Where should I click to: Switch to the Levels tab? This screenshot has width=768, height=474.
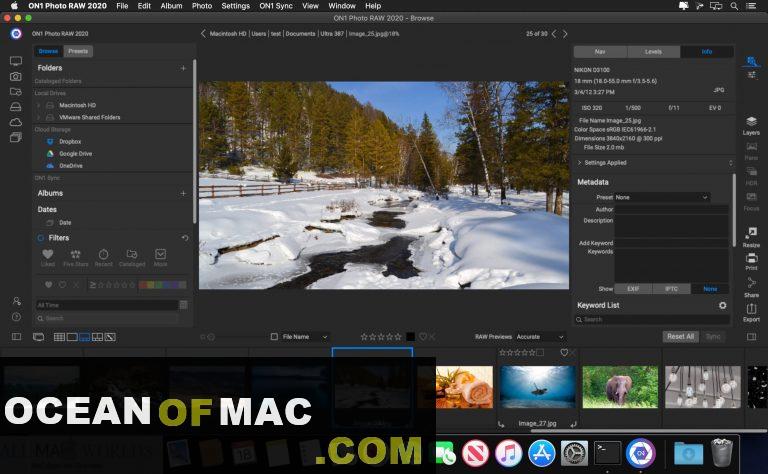tap(653, 52)
